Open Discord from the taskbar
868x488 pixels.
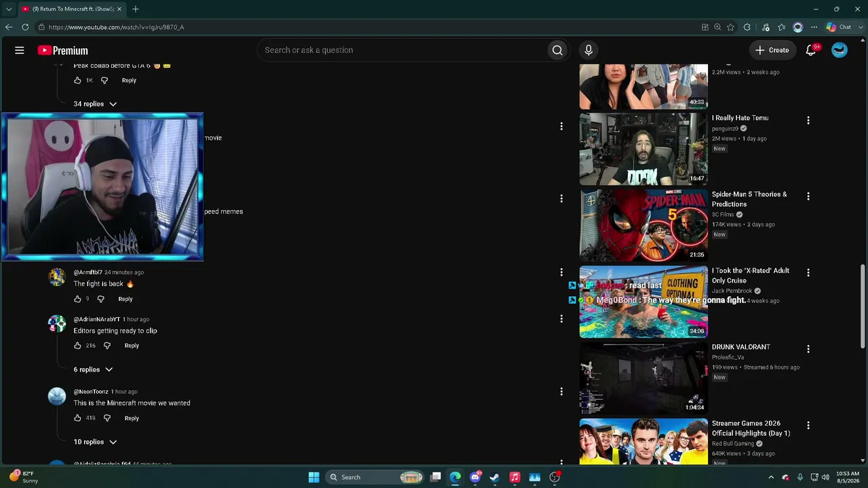tap(475, 477)
